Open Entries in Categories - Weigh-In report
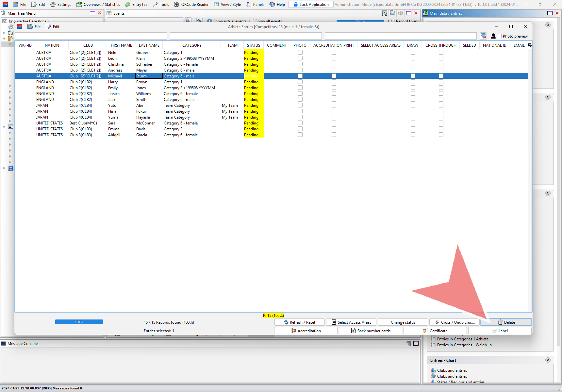Screen dimensions: 562x392 [464, 345]
